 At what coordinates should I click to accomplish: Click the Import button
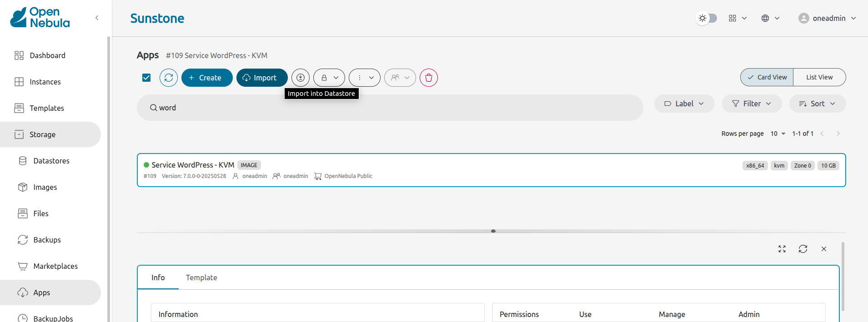pos(261,78)
